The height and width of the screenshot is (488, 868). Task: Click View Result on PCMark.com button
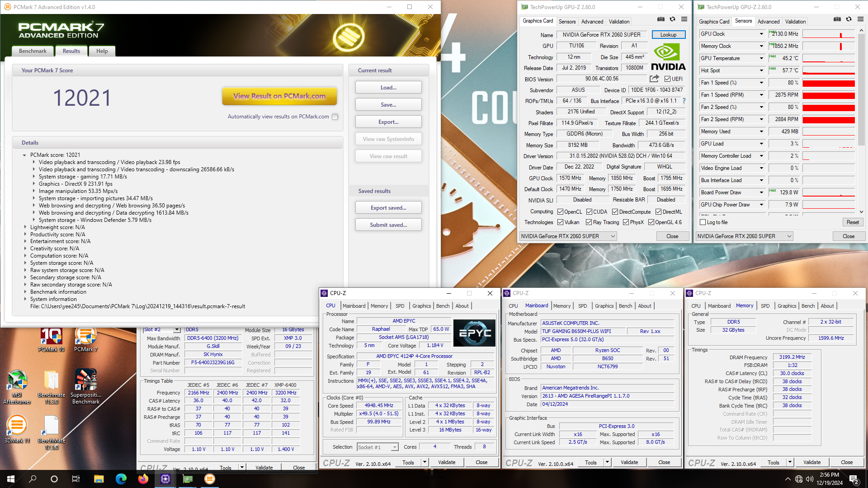click(x=279, y=96)
